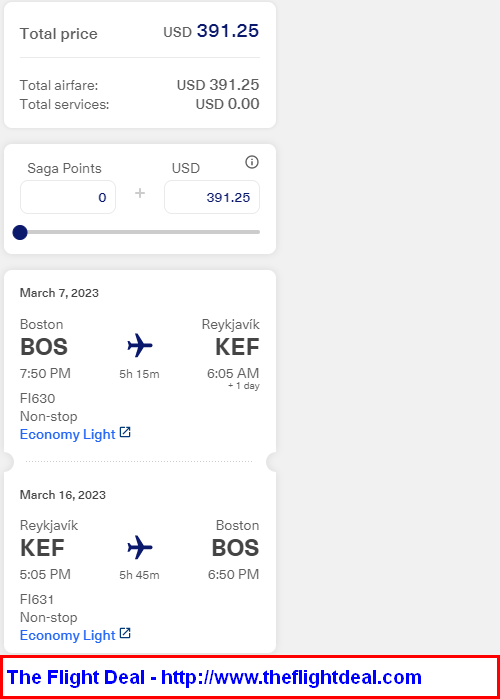The height and width of the screenshot is (699, 500).
Task: Click the Saga Points slider handle
Action: click(20, 232)
